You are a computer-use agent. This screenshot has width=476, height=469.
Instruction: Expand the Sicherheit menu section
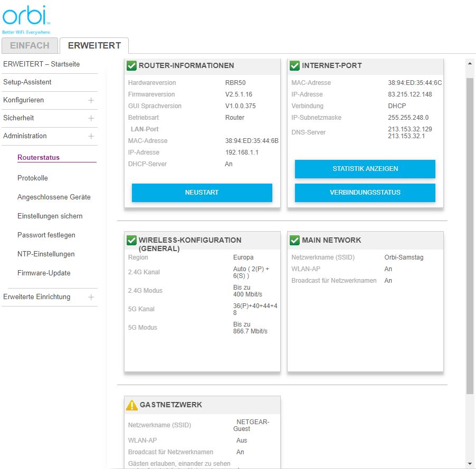[x=91, y=118]
